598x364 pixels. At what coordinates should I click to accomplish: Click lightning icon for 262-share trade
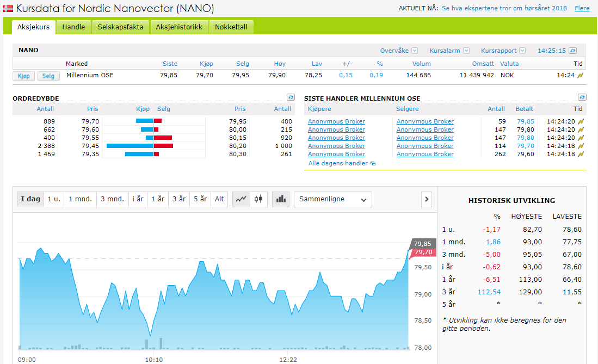click(x=581, y=155)
